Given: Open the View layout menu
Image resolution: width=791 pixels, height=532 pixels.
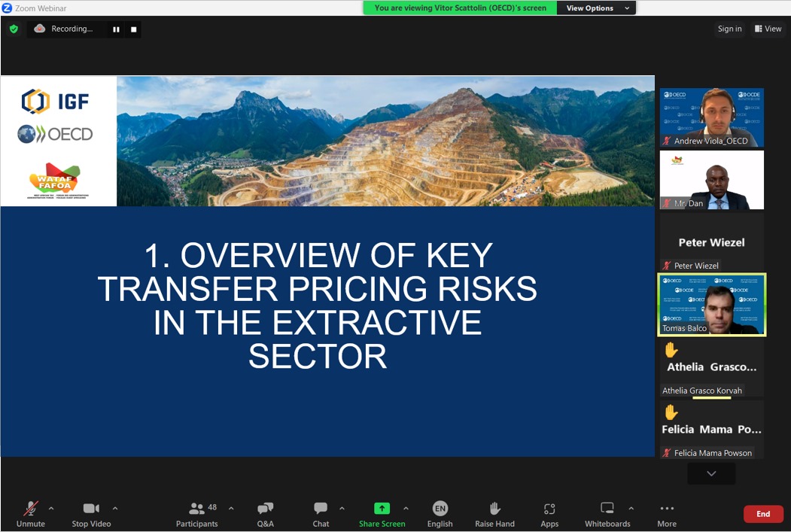Looking at the screenshot, I should pyautogui.click(x=768, y=29).
